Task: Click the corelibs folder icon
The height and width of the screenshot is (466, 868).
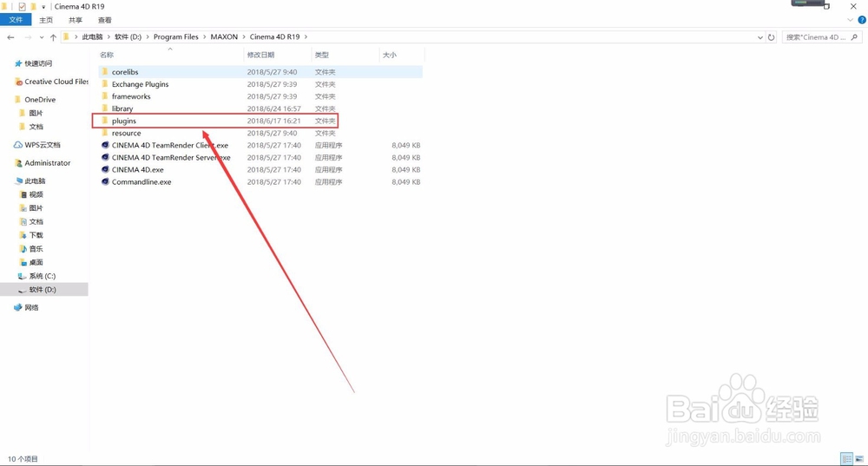Action: coord(105,71)
